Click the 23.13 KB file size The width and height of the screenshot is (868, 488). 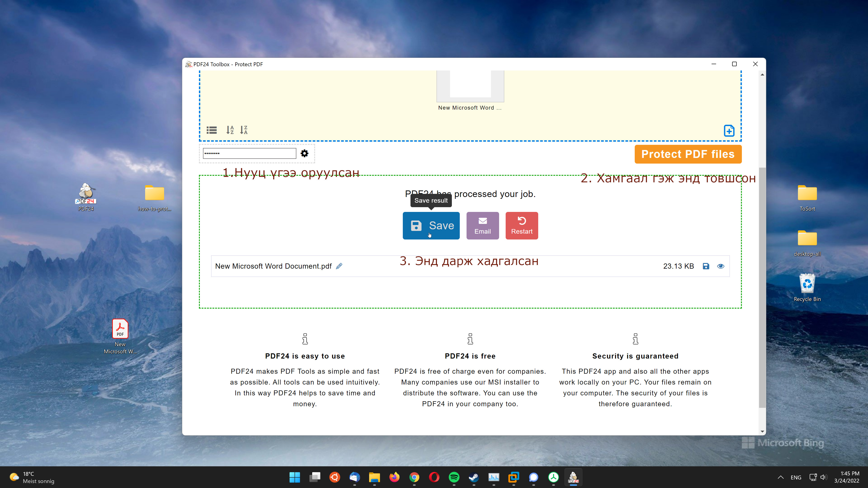(678, 266)
